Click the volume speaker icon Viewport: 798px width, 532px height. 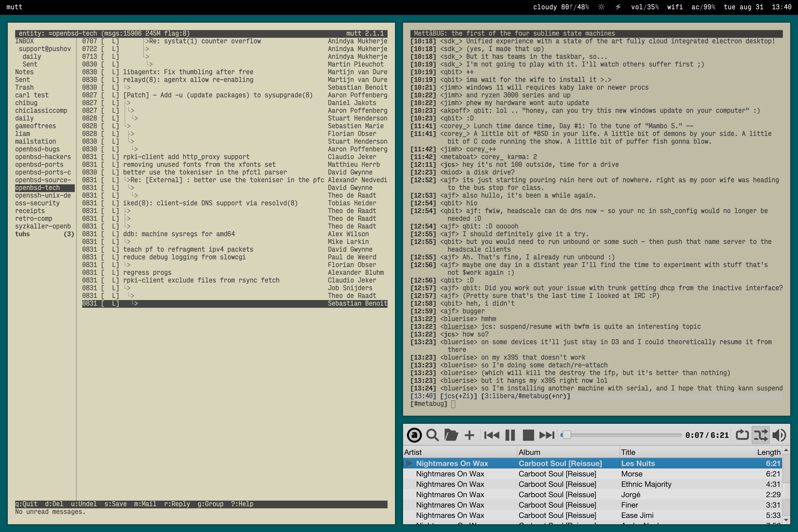pyautogui.click(x=779, y=435)
